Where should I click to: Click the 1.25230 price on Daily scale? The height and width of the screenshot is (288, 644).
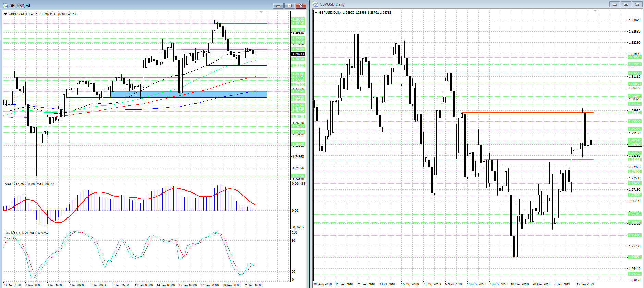tap(634, 246)
